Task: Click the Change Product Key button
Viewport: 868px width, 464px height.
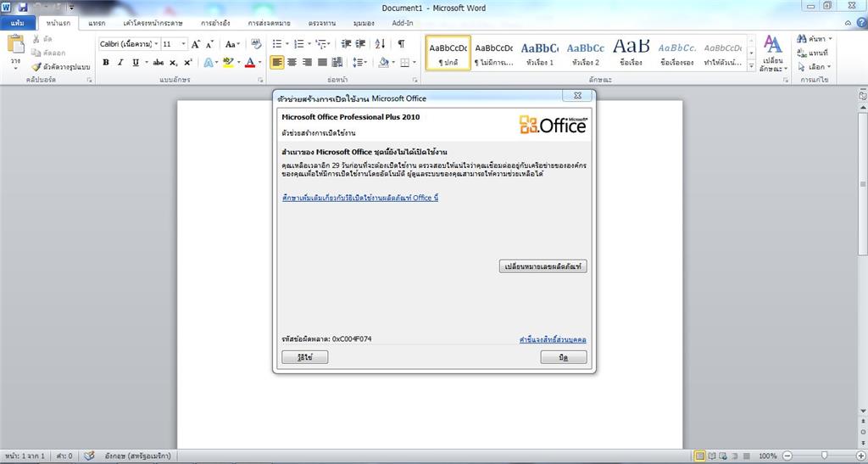Action: point(543,266)
